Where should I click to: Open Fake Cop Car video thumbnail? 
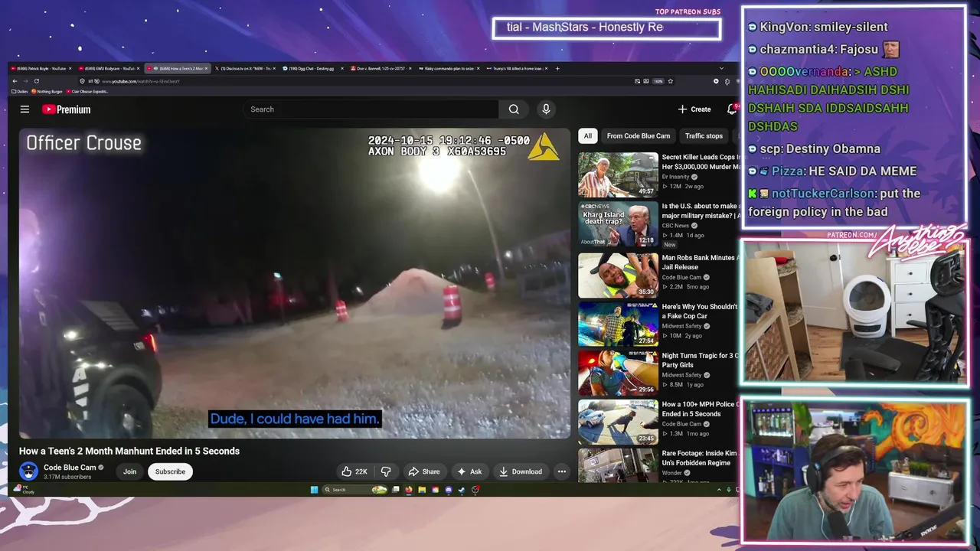618,324
